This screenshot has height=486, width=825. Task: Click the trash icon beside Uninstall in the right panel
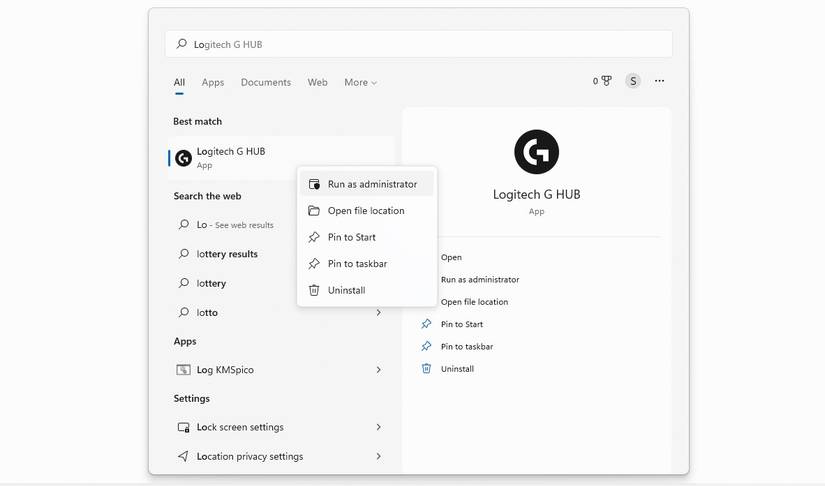point(427,369)
